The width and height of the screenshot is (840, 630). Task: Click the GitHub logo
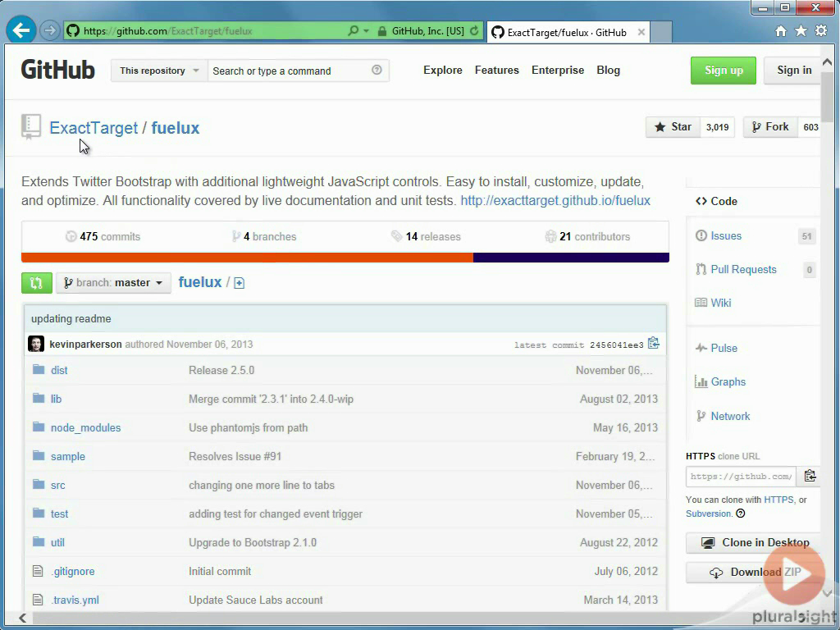[x=58, y=71]
